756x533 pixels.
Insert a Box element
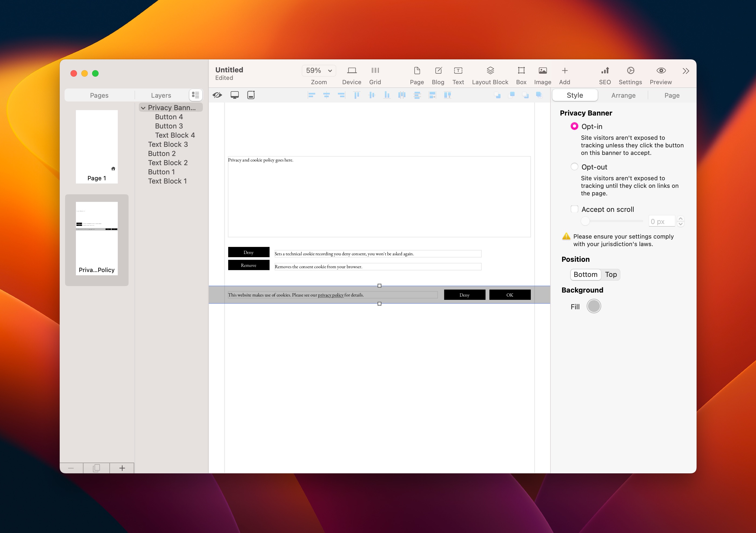tap(521, 70)
